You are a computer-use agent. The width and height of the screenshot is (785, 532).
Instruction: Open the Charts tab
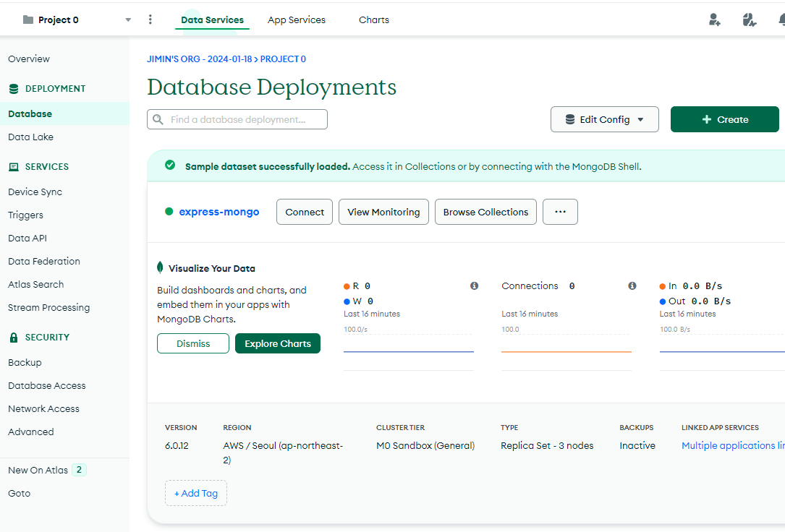point(374,20)
